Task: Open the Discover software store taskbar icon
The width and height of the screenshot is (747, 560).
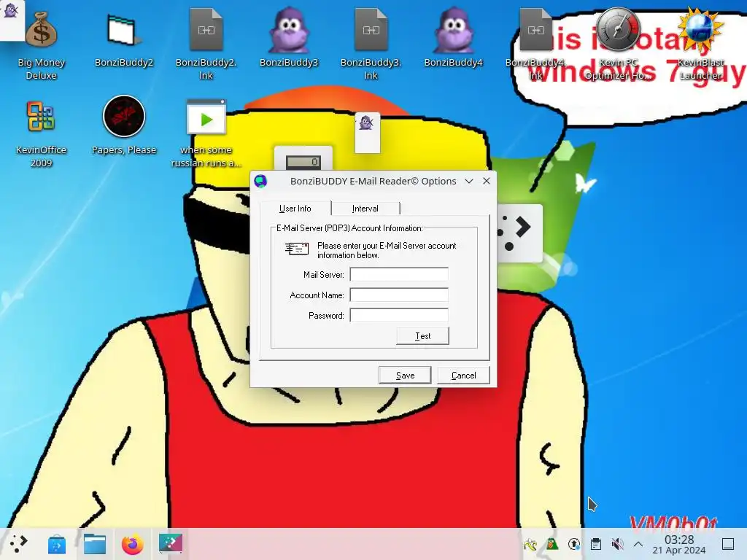Action: (56, 544)
